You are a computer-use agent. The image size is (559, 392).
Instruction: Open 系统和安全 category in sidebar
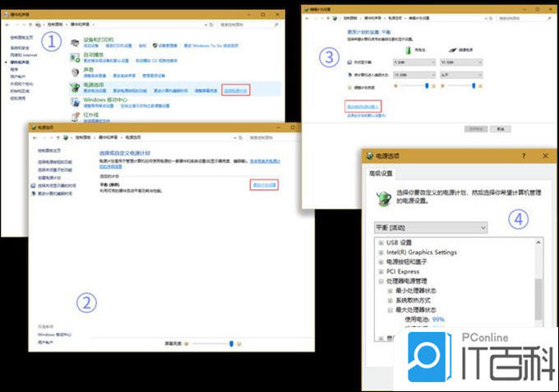coord(20,48)
